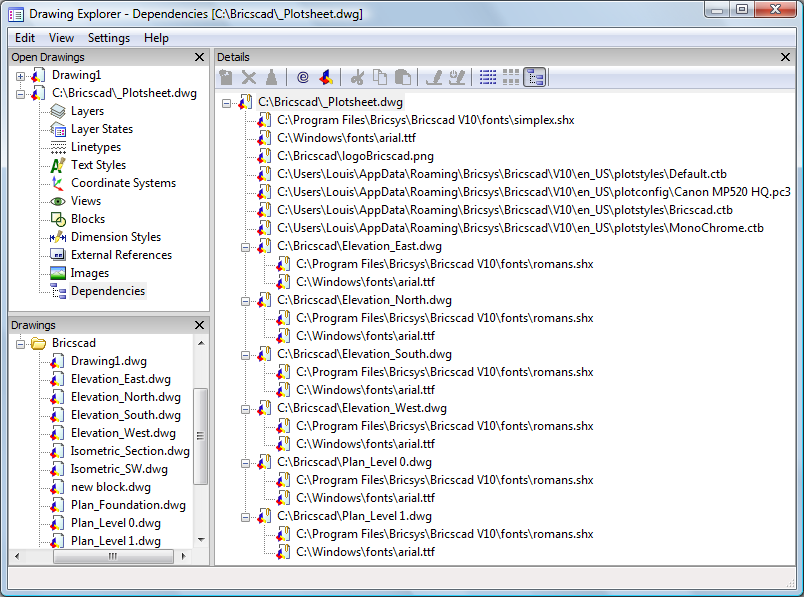Collapse the root _Plotsheet.dwg node in Details
This screenshot has height=597, width=804.
(226, 104)
